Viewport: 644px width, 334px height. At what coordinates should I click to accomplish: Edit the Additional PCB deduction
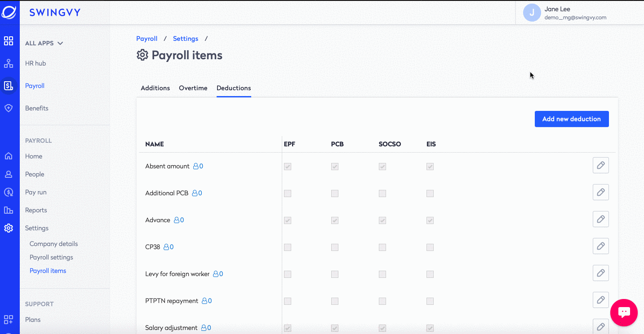point(600,192)
